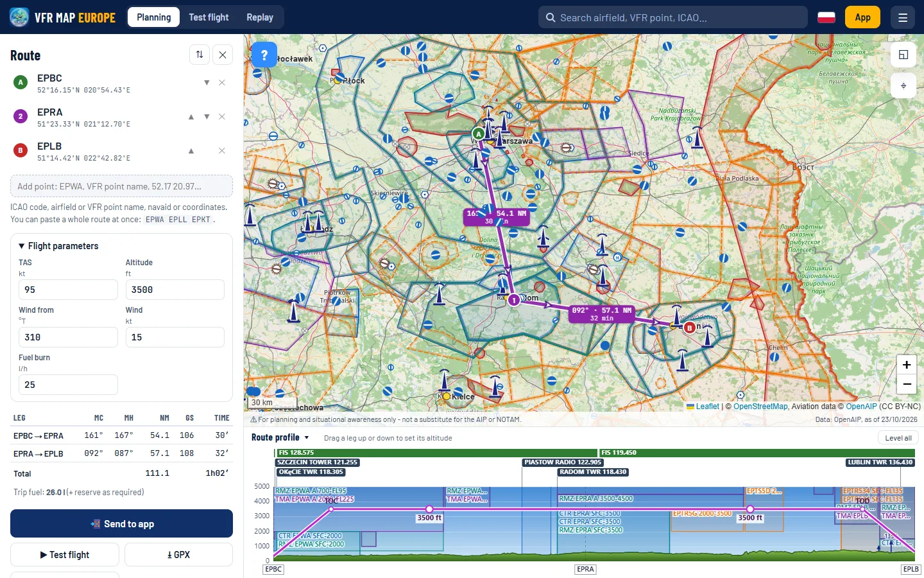This screenshot has height=578, width=924.
Task: Download the route as GPX
Action: (178, 554)
